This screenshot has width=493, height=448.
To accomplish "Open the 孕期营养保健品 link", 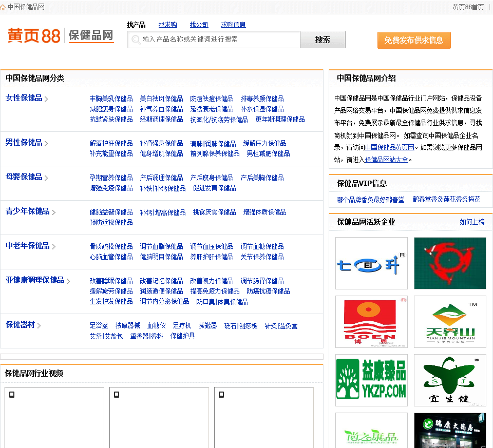I will pyautogui.click(x=111, y=178).
